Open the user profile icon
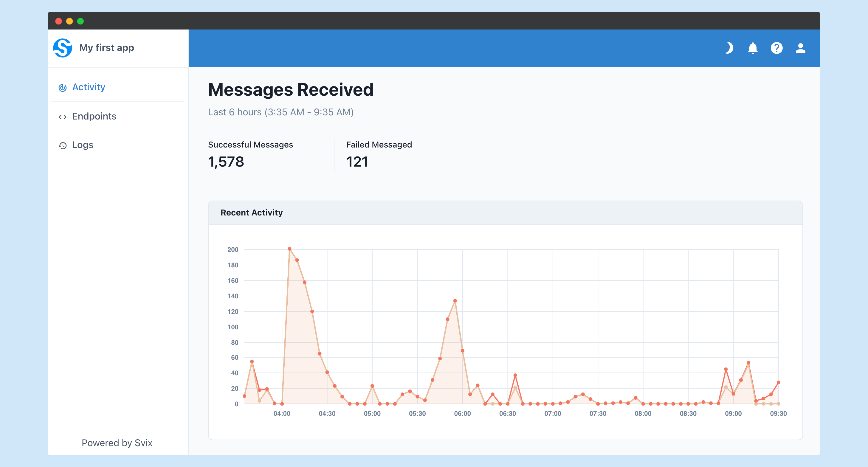This screenshot has height=467, width=868. (x=801, y=48)
